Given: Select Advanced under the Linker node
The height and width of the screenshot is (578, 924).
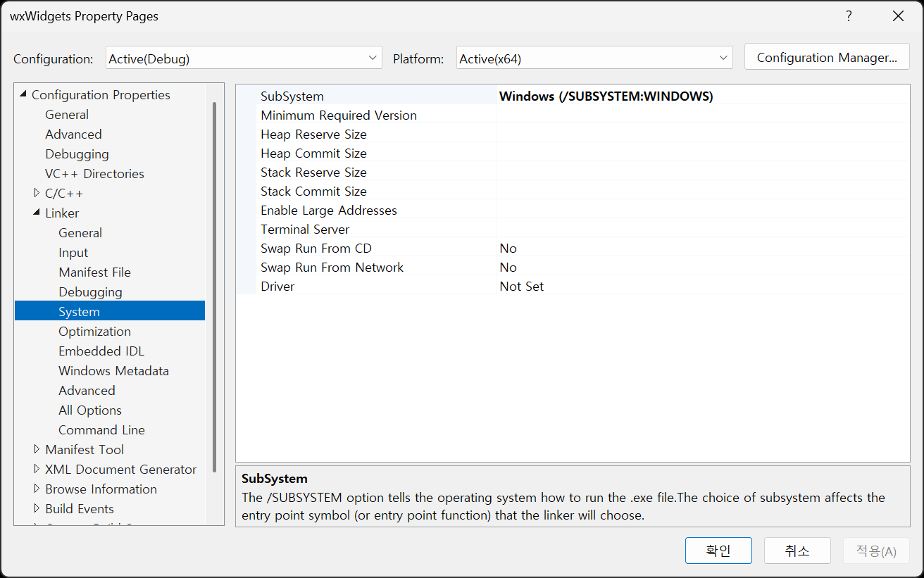Looking at the screenshot, I should pos(87,391).
